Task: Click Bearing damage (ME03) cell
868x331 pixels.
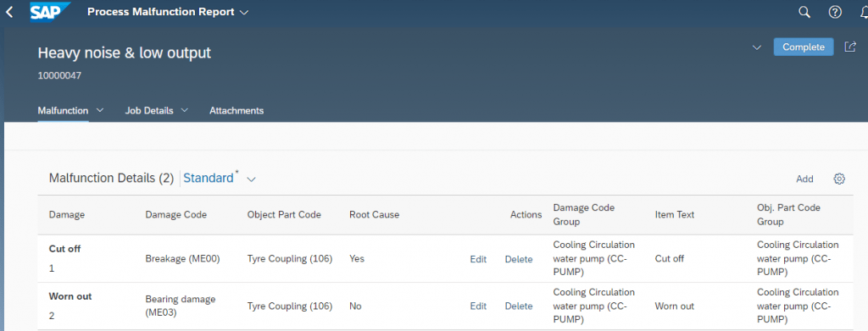Action: (181, 306)
